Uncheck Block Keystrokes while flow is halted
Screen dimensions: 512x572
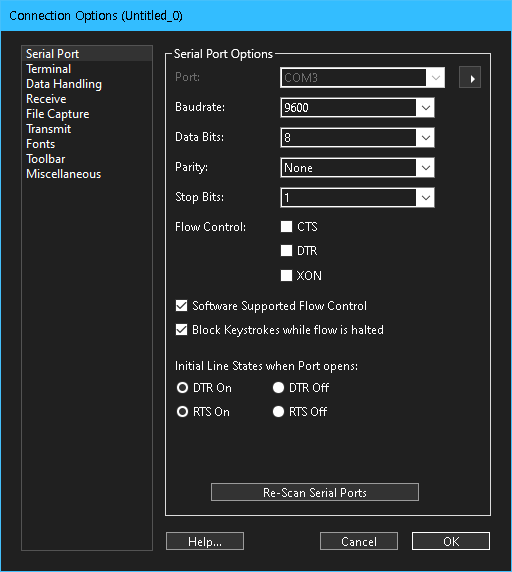click(x=182, y=330)
